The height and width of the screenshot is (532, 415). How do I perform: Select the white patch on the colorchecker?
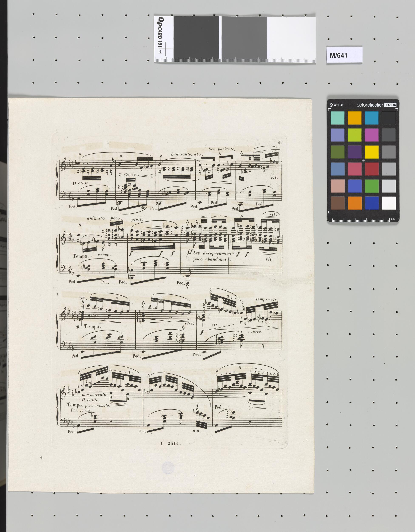[x=389, y=203]
